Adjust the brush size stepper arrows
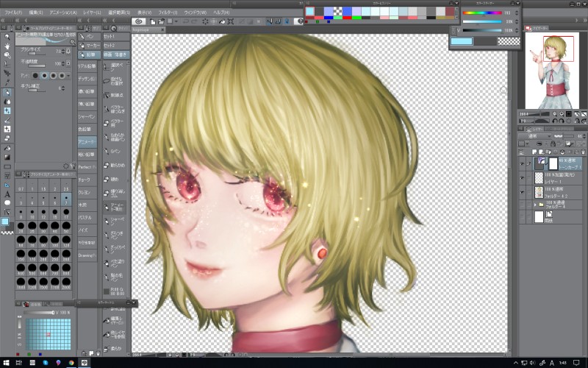Viewport: 588px width, 368px height. click(63, 52)
